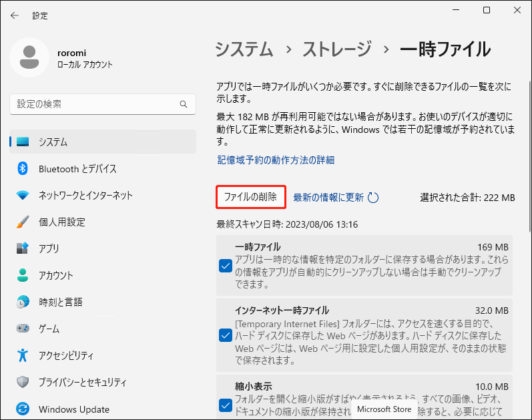Maximize the 設定 window
The width and height of the screenshot is (532, 420).
[x=487, y=10]
